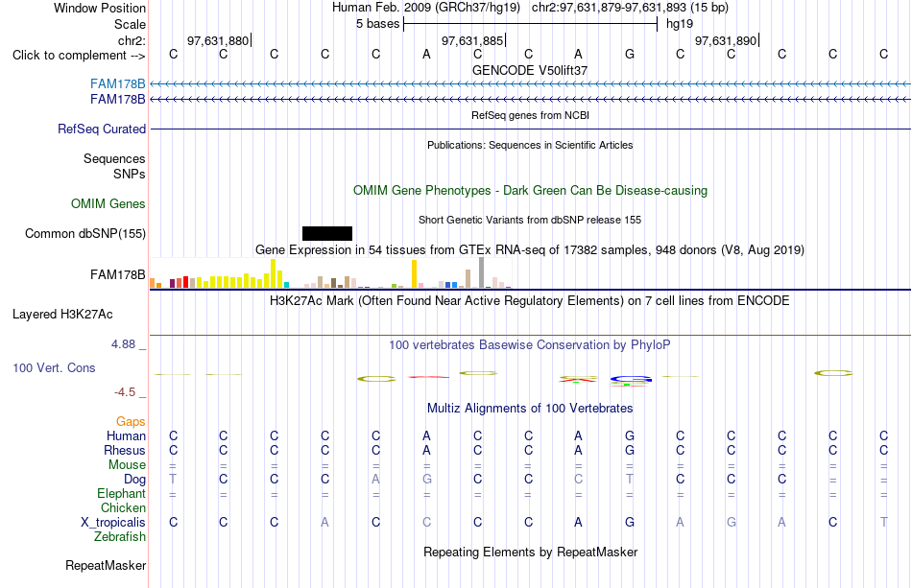Click the 'RefSeq genes from NCBI' title

coord(530,115)
